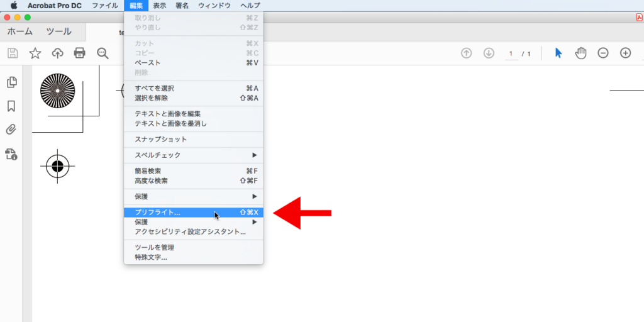Open the ウィンドウ menu
Viewport: 644px width, 322px height.
click(x=214, y=6)
